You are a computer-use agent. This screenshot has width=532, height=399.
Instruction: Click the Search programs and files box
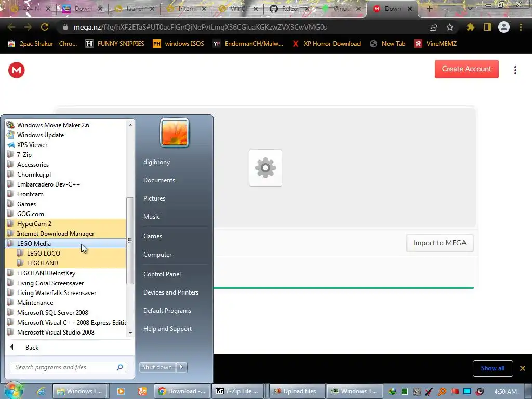[68, 367]
